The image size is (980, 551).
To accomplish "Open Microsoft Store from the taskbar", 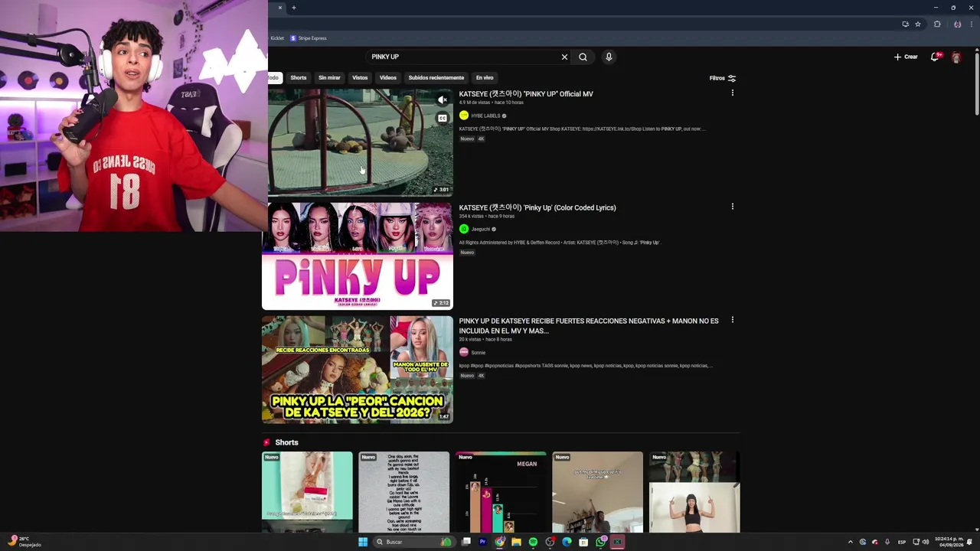I will 583,542.
